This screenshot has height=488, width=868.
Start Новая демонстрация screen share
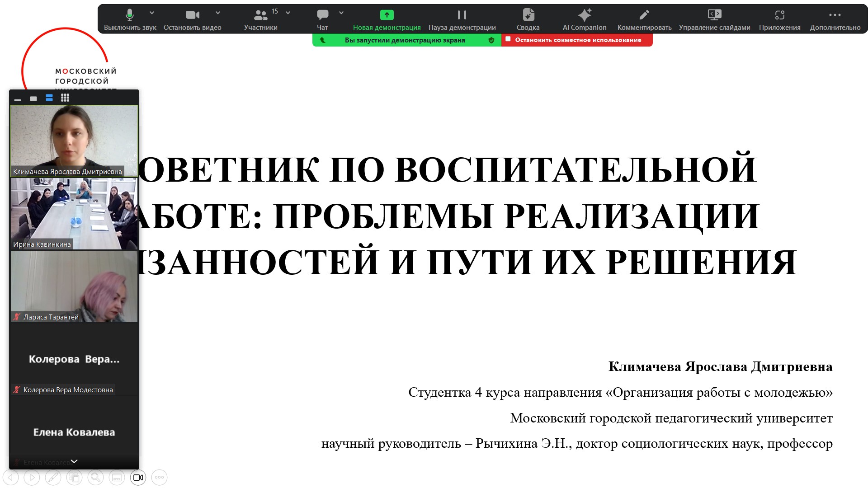click(387, 19)
